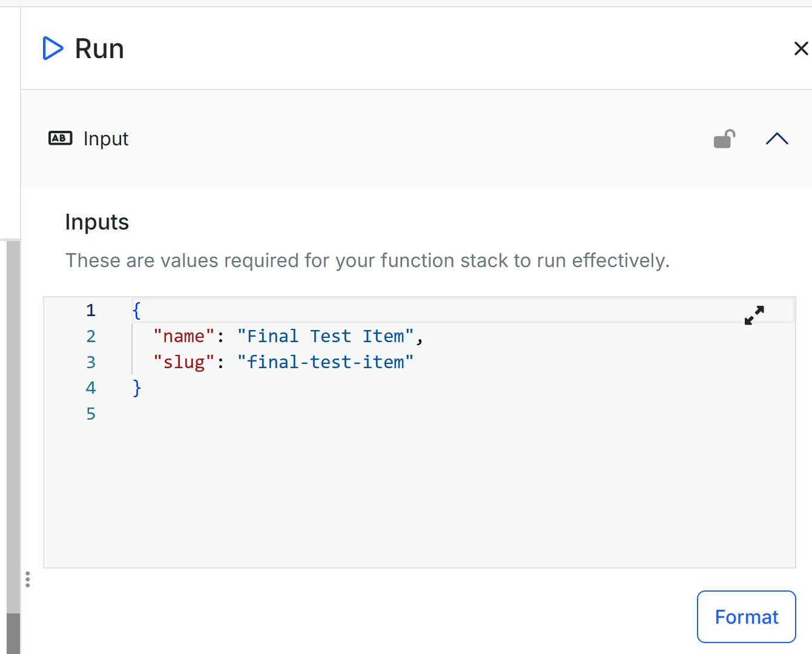Click the left page scrollbar thumb
The height and width of the screenshot is (654, 812).
(x=13, y=633)
